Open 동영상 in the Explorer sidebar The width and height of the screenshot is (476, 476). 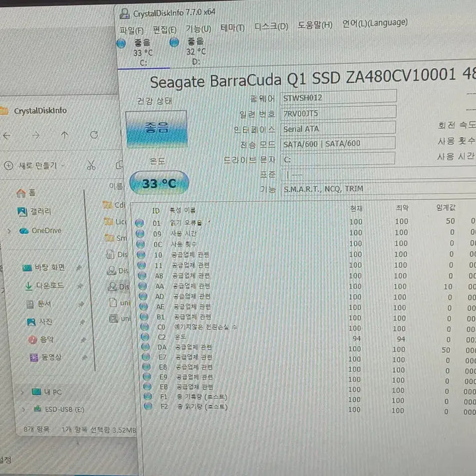click(x=46, y=357)
